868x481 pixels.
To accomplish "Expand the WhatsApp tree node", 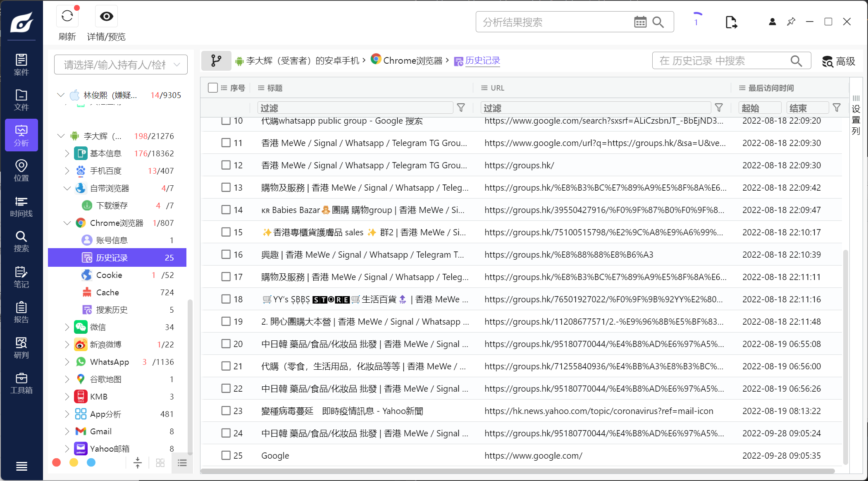I will [67, 362].
